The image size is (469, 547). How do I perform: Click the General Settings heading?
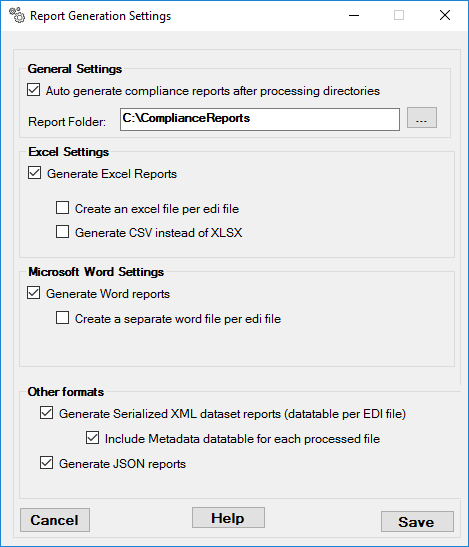coord(75,69)
